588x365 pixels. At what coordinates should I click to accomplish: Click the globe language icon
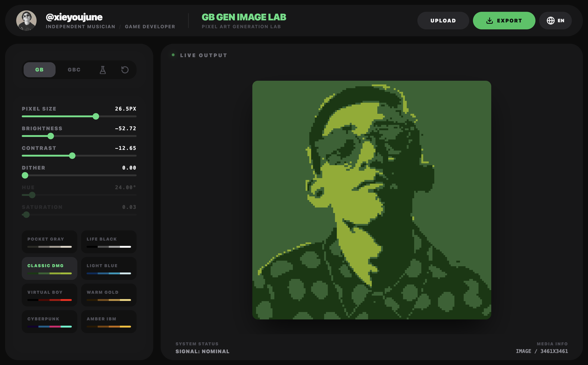click(x=550, y=21)
